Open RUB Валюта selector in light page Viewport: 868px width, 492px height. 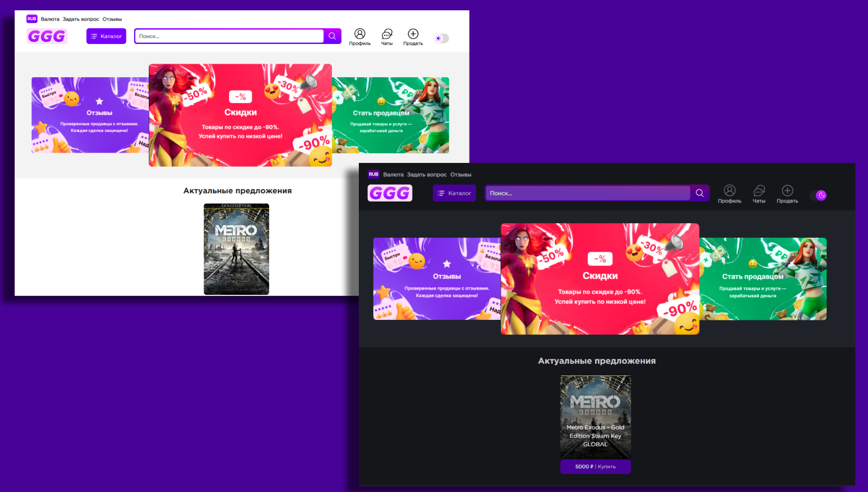(32, 19)
